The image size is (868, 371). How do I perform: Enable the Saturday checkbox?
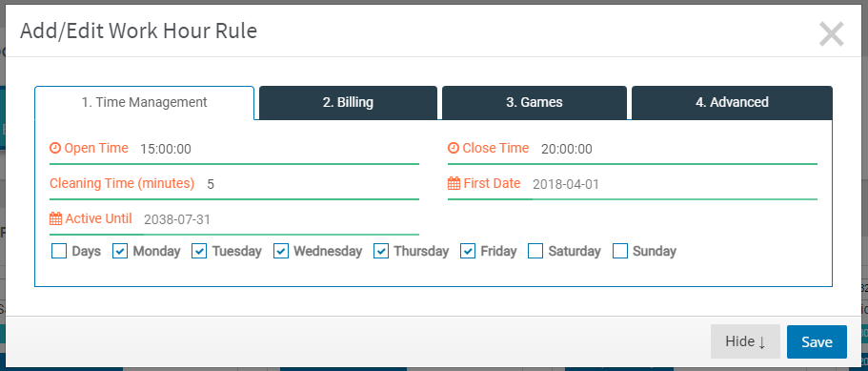pyautogui.click(x=535, y=251)
